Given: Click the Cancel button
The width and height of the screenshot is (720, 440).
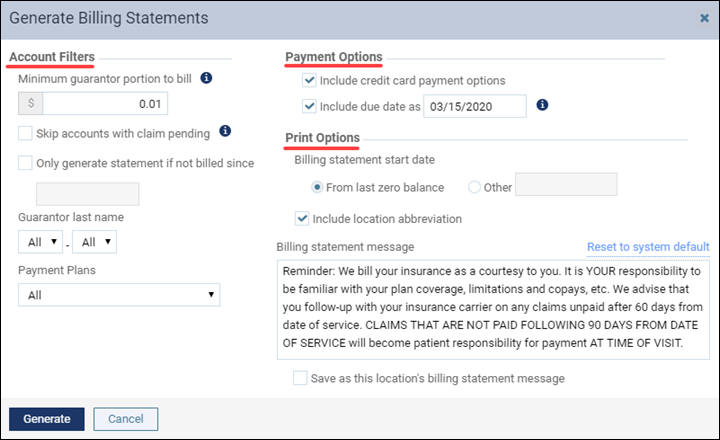Looking at the screenshot, I should click(x=126, y=419).
